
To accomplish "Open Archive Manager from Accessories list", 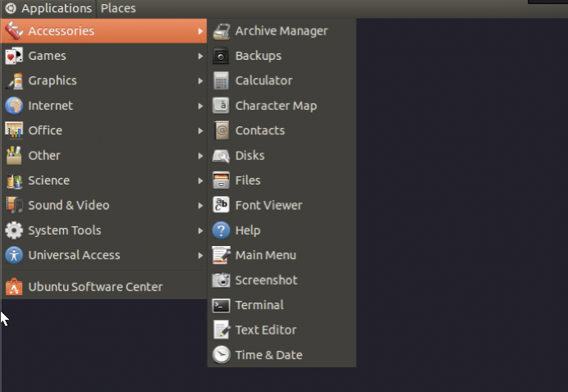I will [282, 31].
